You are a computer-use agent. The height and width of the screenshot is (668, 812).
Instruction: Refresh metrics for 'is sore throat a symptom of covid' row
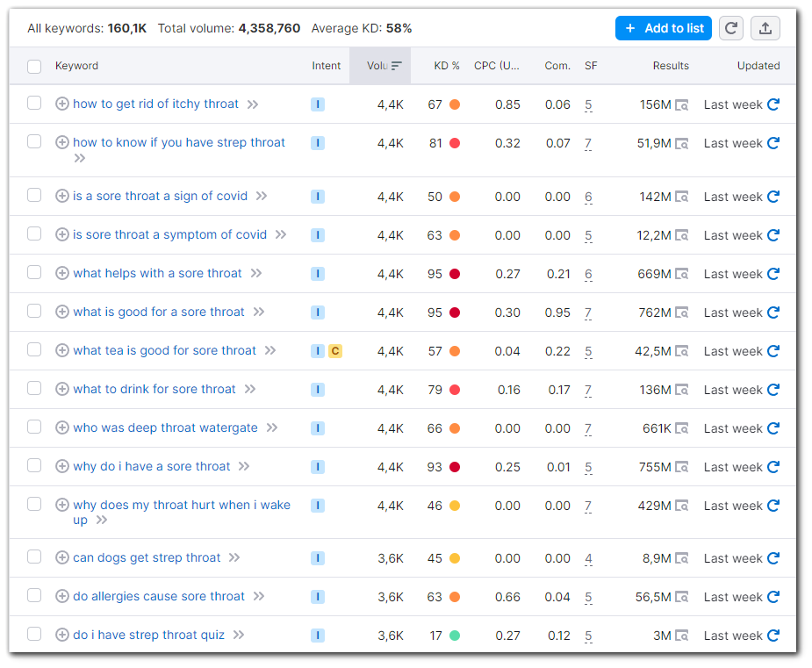[773, 235]
